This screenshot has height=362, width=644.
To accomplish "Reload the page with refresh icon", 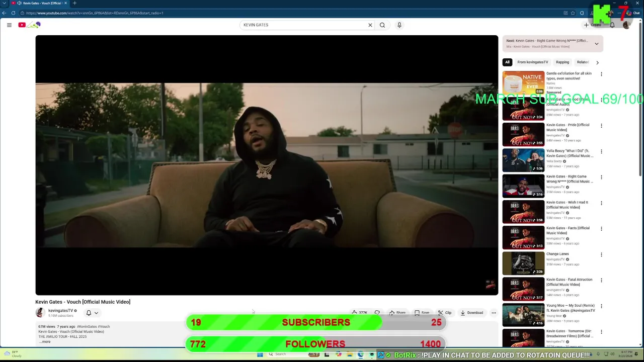I will pos(13,13).
